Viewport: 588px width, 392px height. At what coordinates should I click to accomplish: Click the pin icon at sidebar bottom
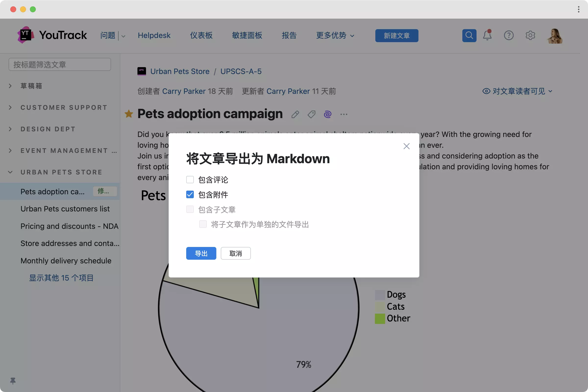click(x=13, y=381)
